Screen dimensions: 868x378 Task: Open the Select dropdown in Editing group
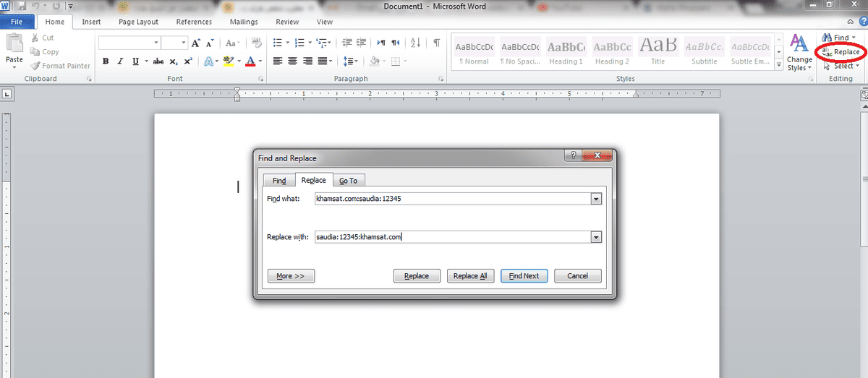(x=842, y=66)
